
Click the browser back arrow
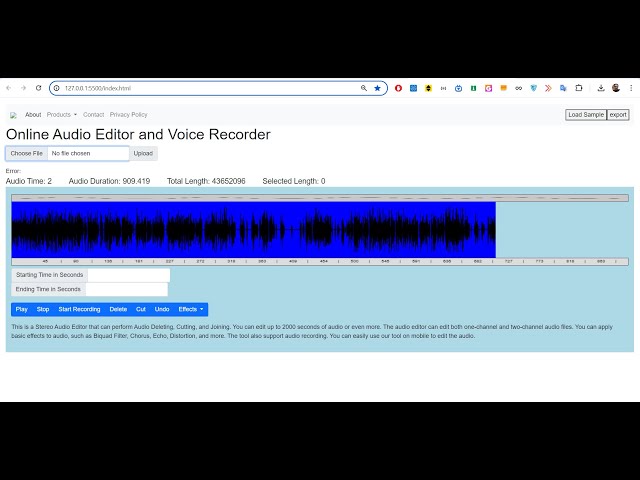(x=9, y=88)
